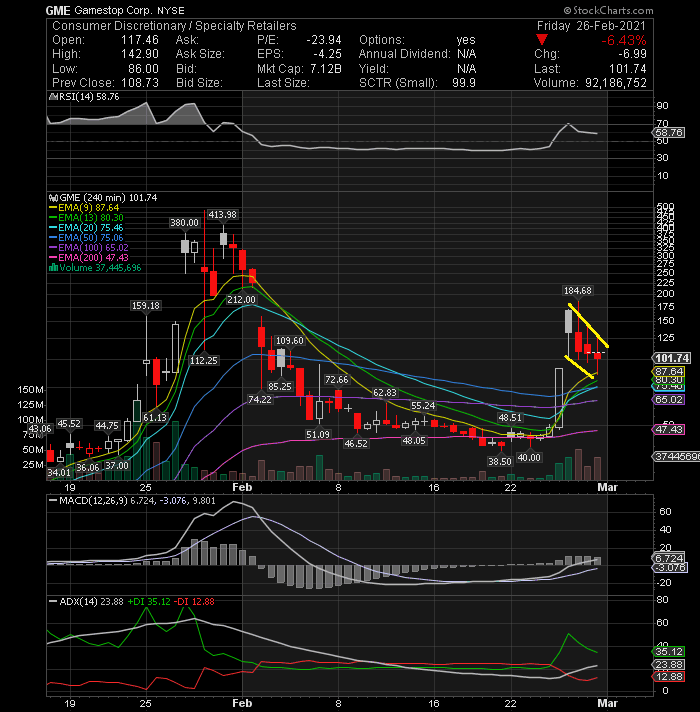
Task: Click the 72.66 price label
Action: [337, 380]
